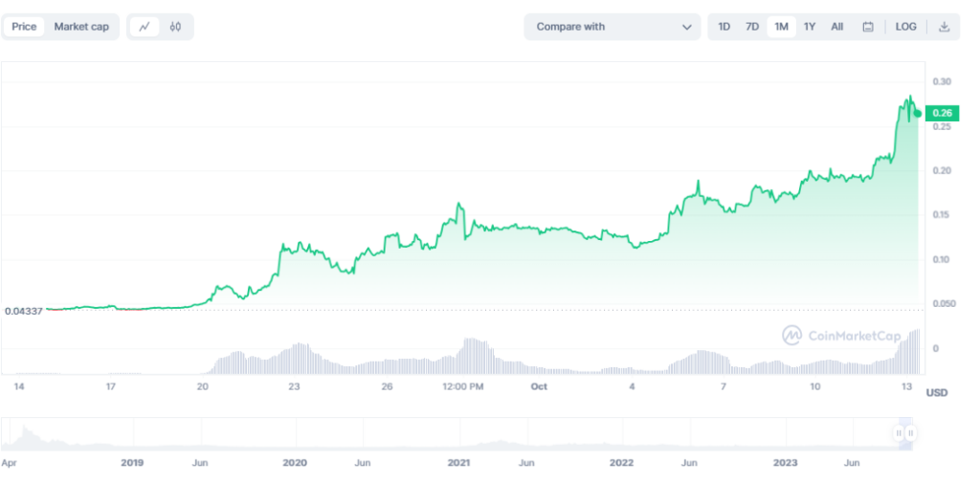Click the CoinMarketCap watermark logo

pyautogui.click(x=841, y=335)
